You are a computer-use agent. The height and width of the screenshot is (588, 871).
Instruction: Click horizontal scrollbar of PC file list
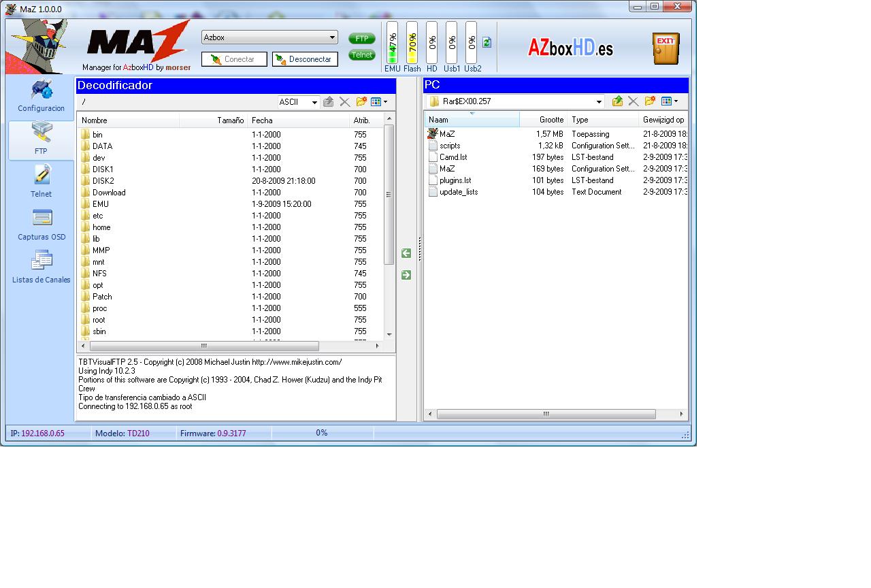(x=546, y=414)
